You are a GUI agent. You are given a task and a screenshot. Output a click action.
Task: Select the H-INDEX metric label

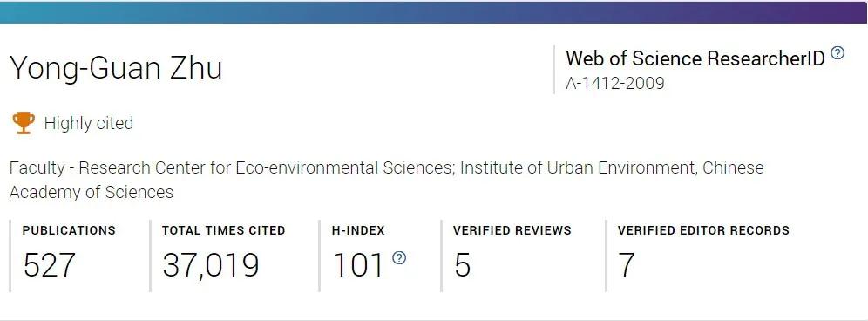[x=359, y=230]
